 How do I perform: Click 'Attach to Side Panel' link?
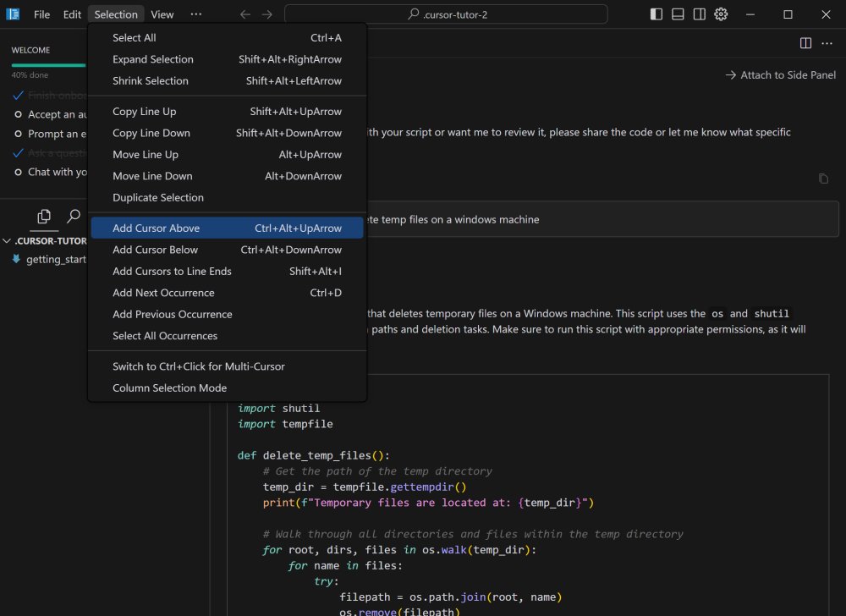click(x=780, y=75)
